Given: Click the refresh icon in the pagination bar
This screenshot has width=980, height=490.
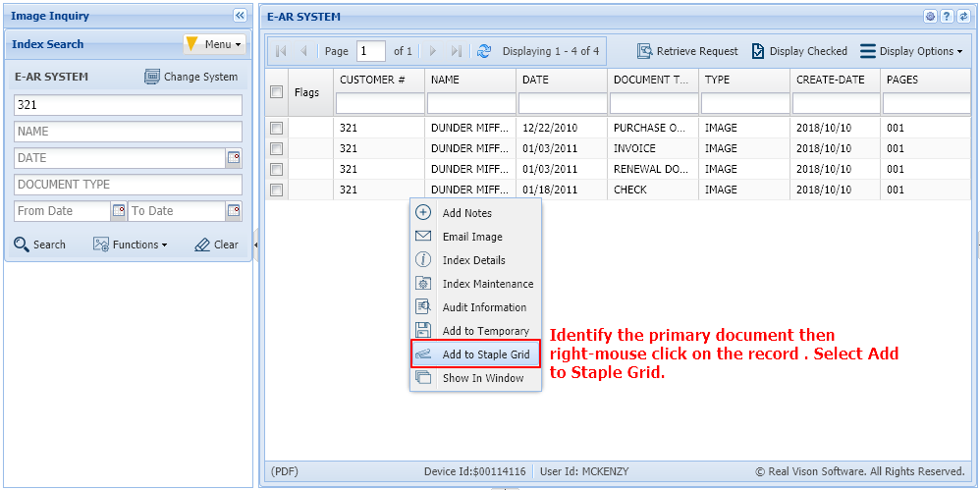Looking at the screenshot, I should coord(483,51).
